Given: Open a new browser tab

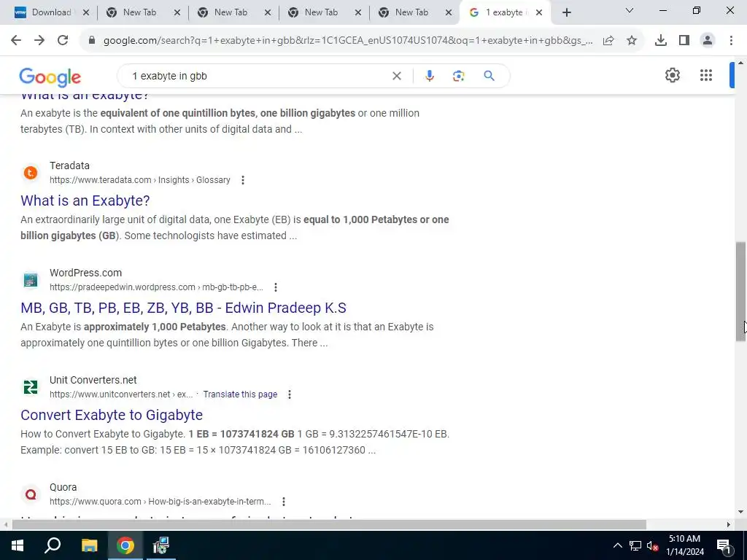Looking at the screenshot, I should (x=566, y=13).
